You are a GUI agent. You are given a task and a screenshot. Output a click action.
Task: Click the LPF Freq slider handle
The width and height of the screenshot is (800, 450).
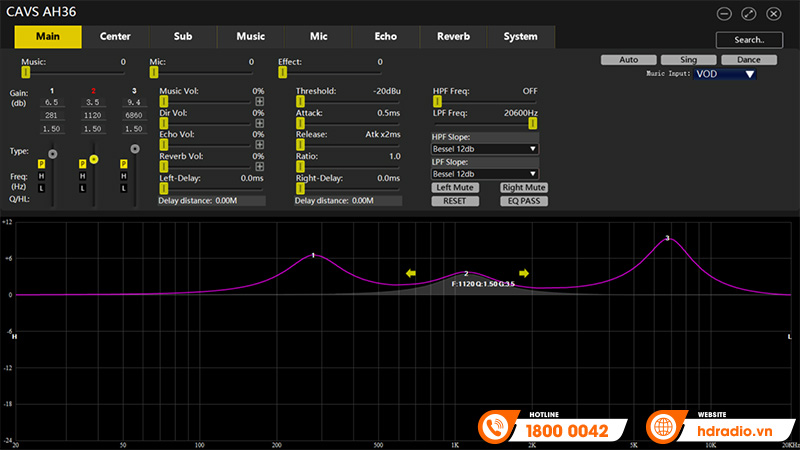point(533,124)
